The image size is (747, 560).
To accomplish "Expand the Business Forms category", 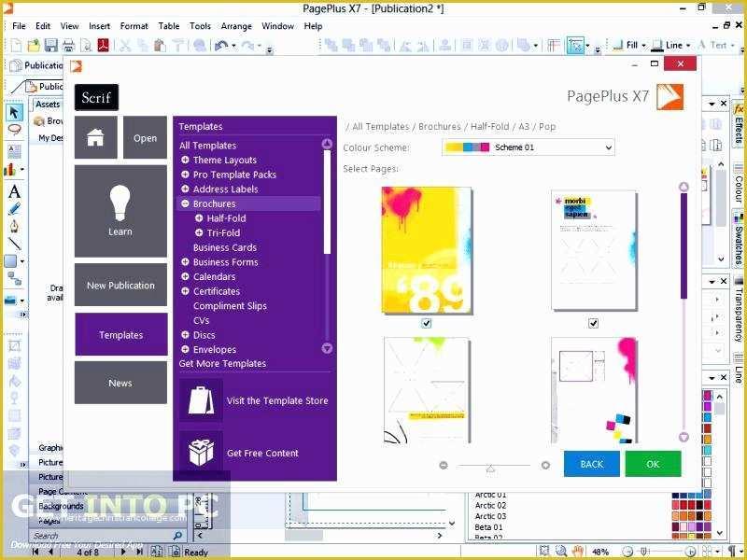I will coord(185,262).
